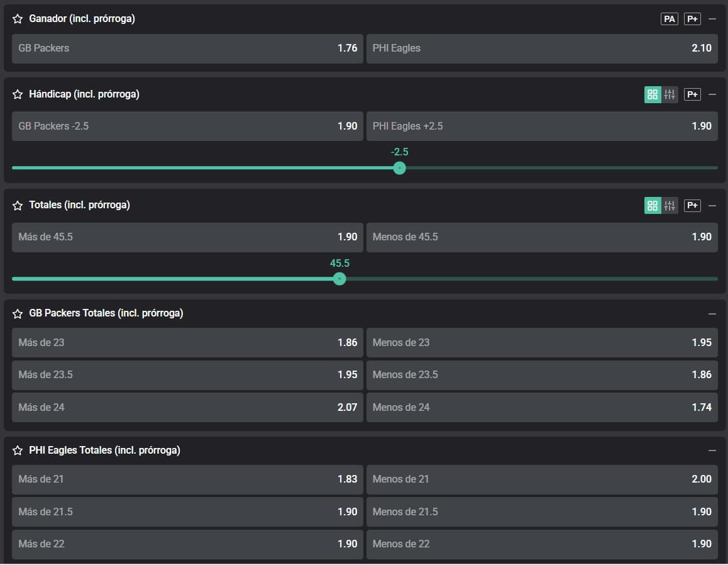Switch Totales market to slider view

point(670,205)
